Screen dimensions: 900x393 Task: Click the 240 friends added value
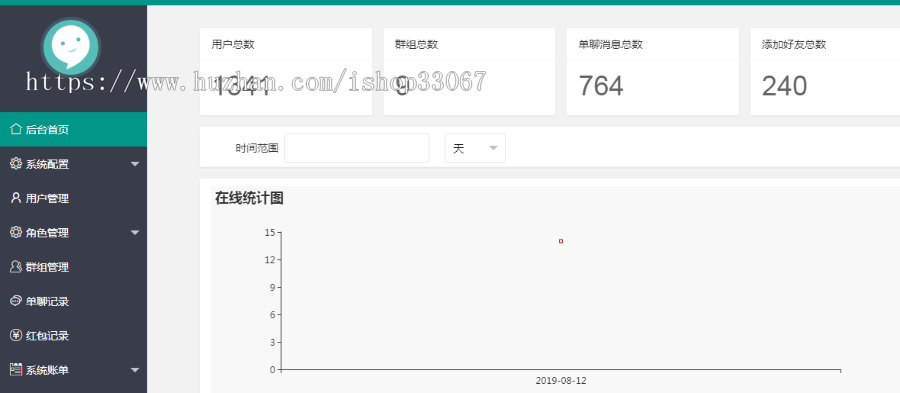(785, 86)
